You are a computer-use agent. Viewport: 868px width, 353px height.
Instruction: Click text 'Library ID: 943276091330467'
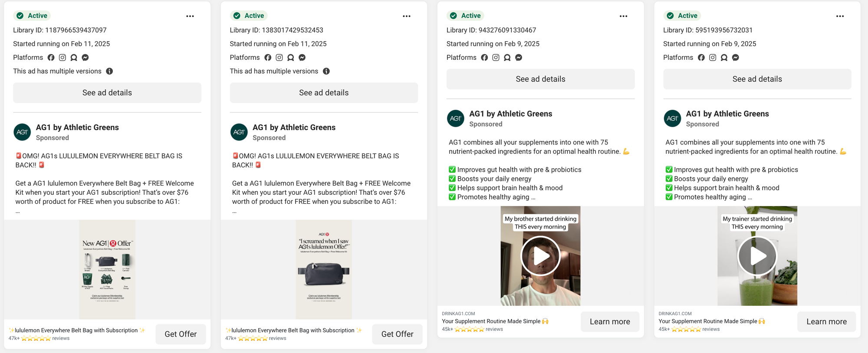pyautogui.click(x=491, y=30)
